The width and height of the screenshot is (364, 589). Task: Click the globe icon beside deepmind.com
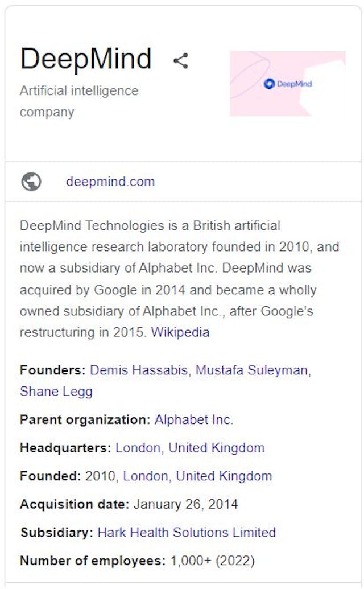[31, 182]
